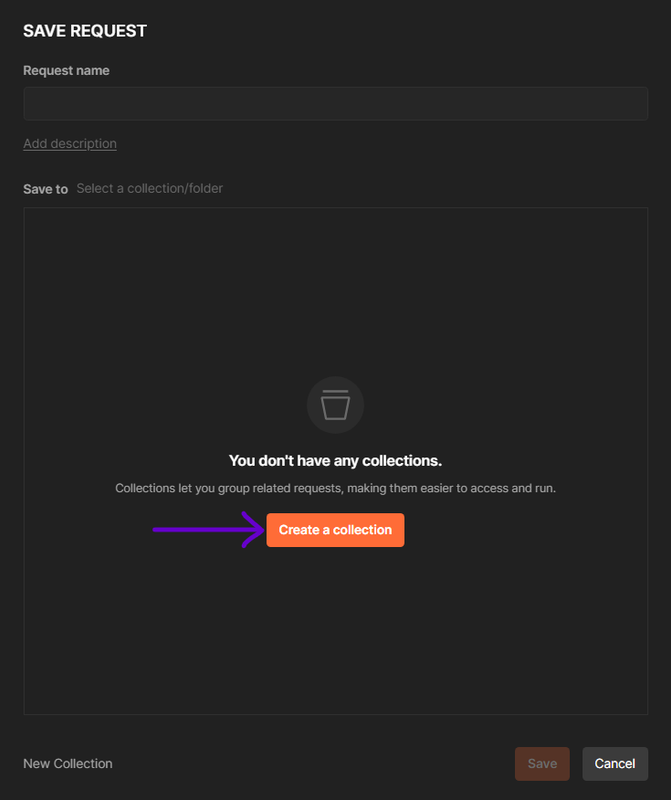671x800 pixels.
Task: Click New Collection at the bottom left
Action: (x=68, y=763)
